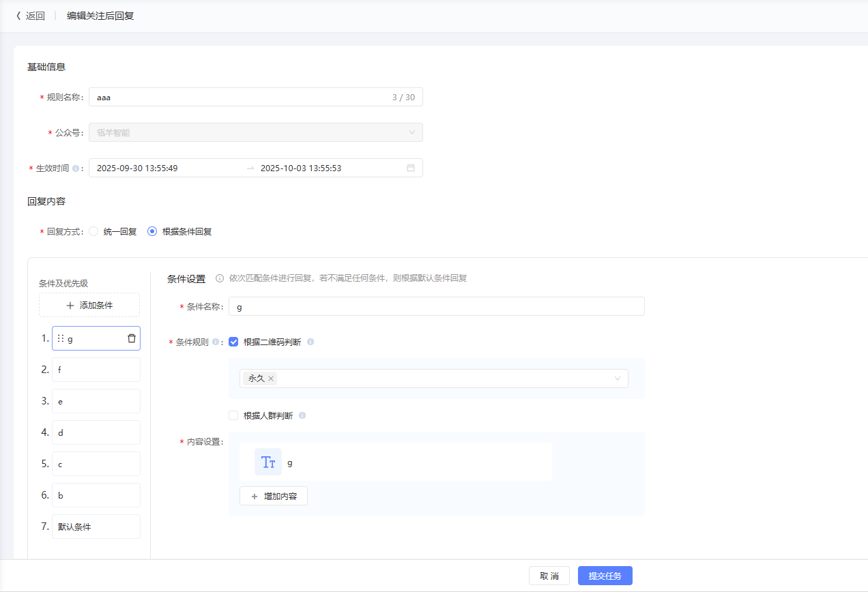Click the info icon next to 条件规则 label

216,342
